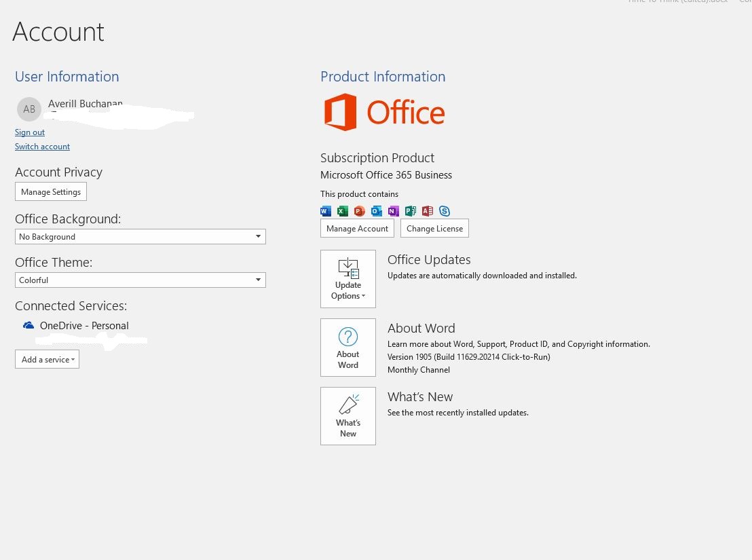
Task: Open the Update Options menu
Action: (348, 279)
